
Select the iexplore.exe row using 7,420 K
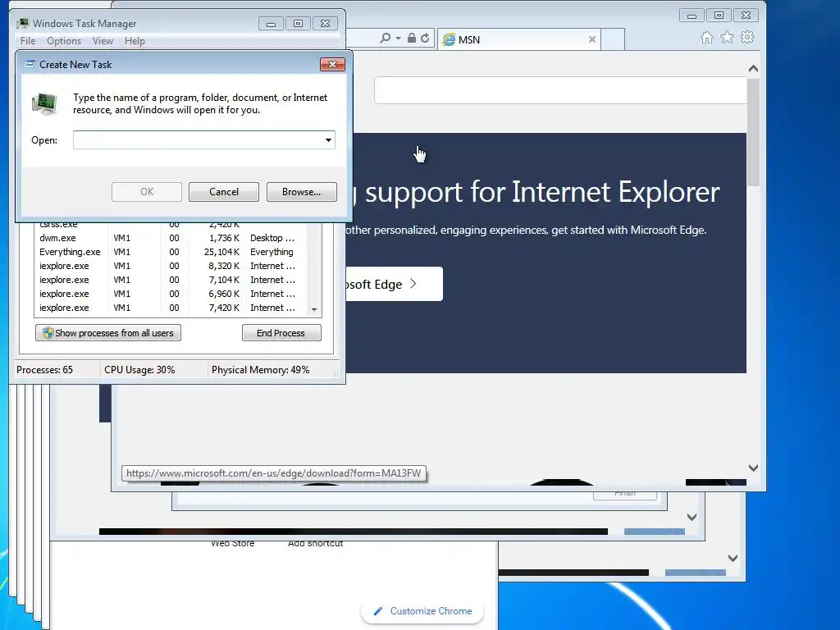pyautogui.click(x=171, y=308)
